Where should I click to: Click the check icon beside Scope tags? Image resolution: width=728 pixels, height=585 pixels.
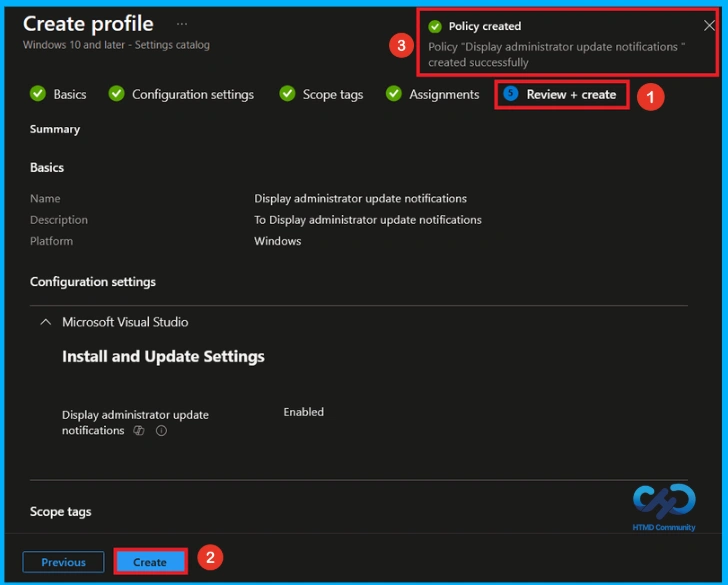point(287,94)
